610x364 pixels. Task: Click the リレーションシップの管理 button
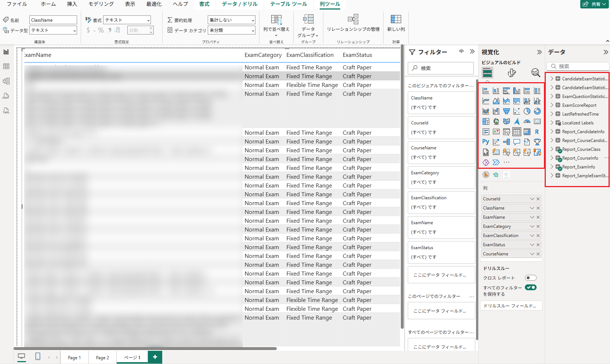click(x=353, y=22)
